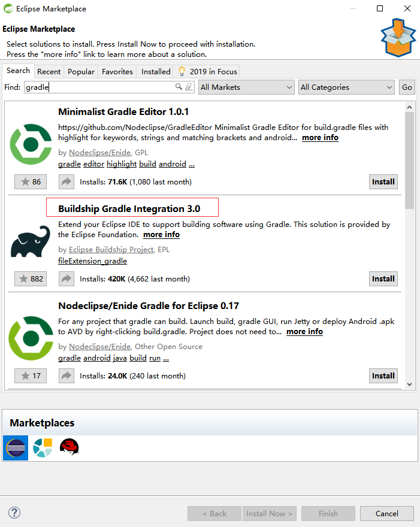Click the editor tag under Minimalist Gradle Editor

[x=94, y=164]
